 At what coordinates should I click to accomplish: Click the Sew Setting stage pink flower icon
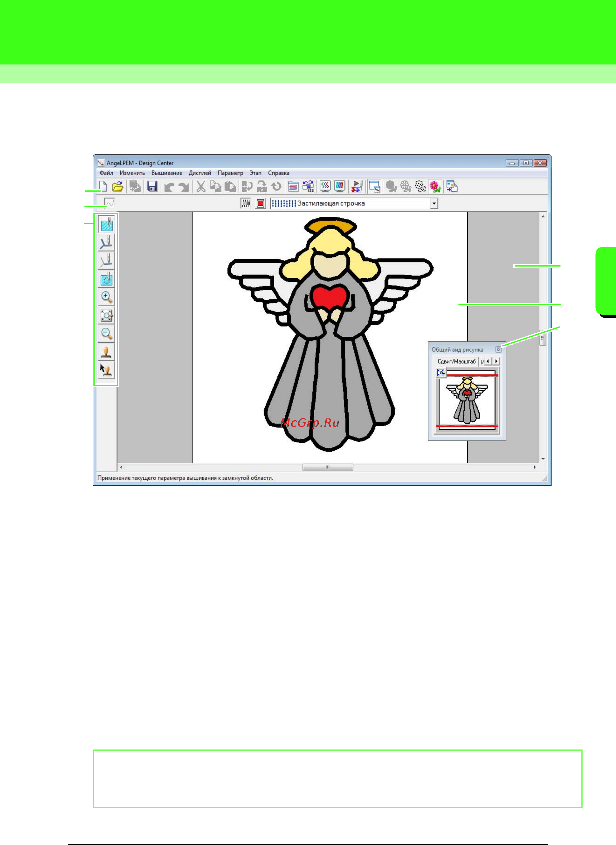point(435,186)
